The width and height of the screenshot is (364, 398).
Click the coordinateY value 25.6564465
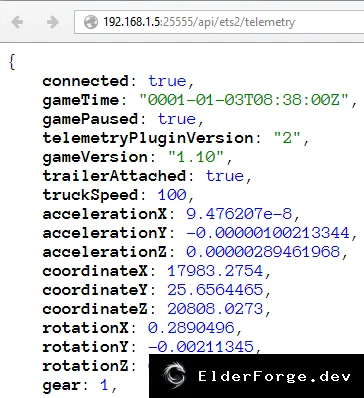[x=215, y=290]
